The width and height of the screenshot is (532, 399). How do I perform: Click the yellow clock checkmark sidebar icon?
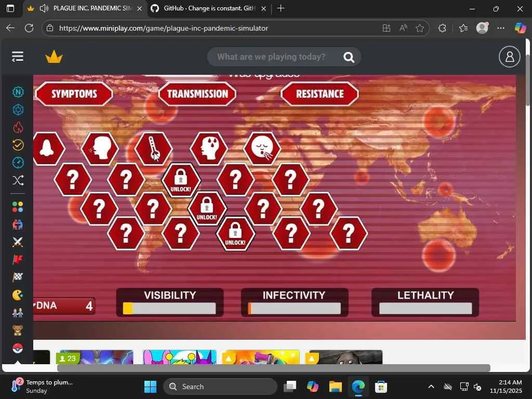(x=18, y=145)
